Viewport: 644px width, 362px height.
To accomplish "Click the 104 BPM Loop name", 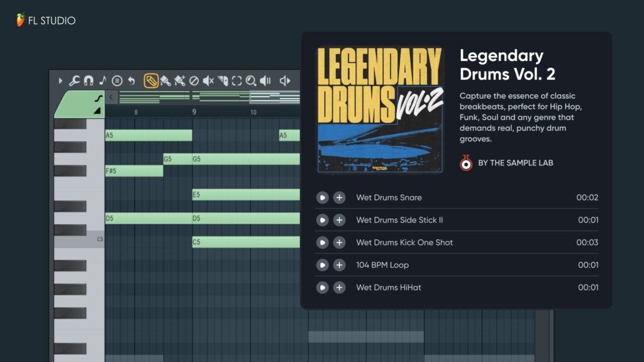I will pyautogui.click(x=382, y=265).
